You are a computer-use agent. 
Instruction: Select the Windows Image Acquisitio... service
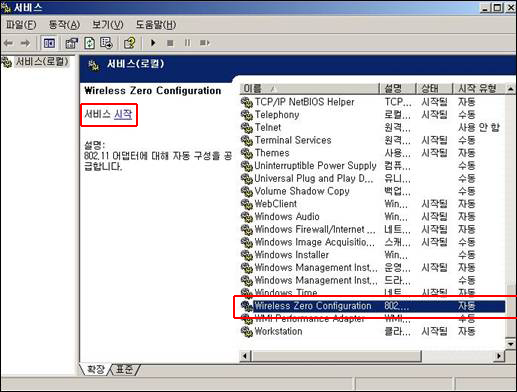pyautogui.click(x=373, y=242)
